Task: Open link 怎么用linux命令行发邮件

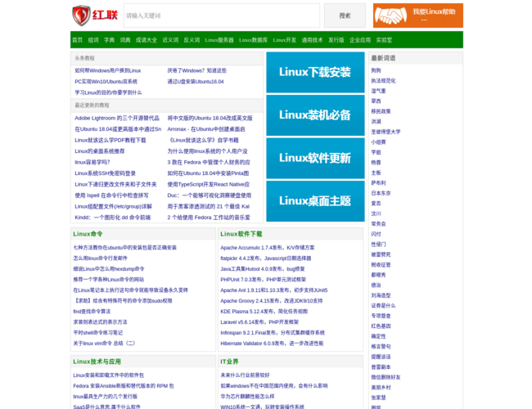Action: point(101,258)
